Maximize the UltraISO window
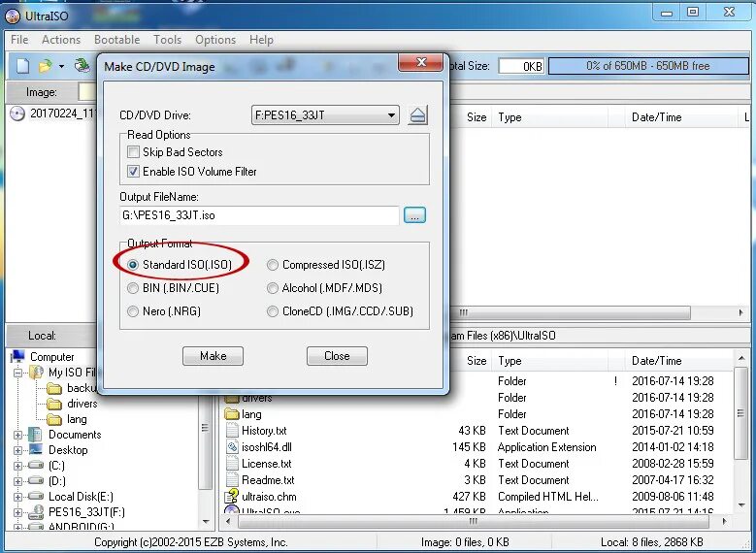Image resolution: width=756 pixels, height=553 pixels. click(x=693, y=12)
